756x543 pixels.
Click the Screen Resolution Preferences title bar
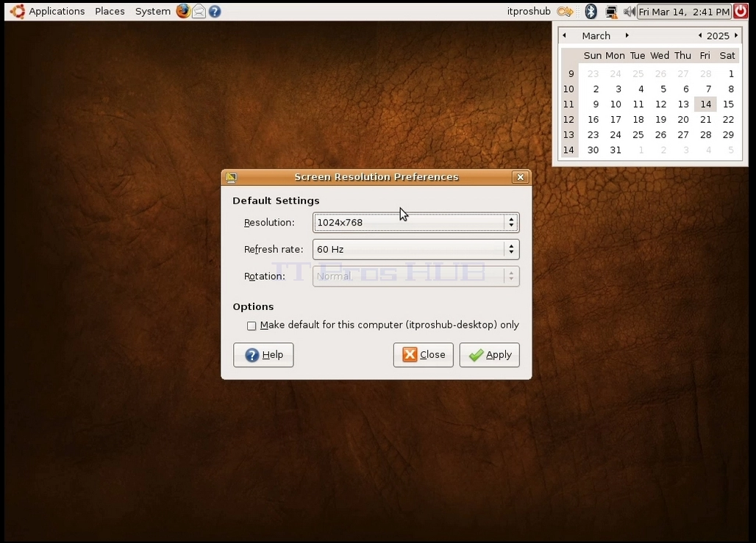[376, 177]
